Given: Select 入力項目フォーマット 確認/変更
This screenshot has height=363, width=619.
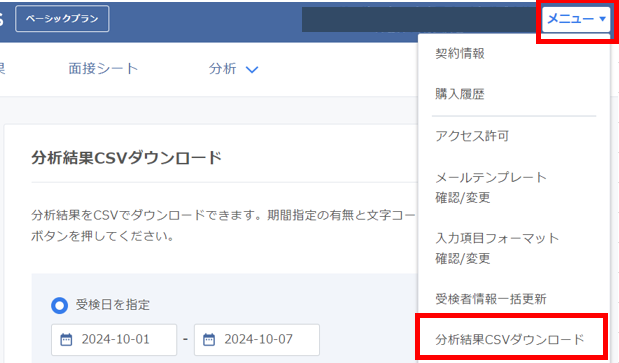Looking at the screenshot, I should 497,248.
